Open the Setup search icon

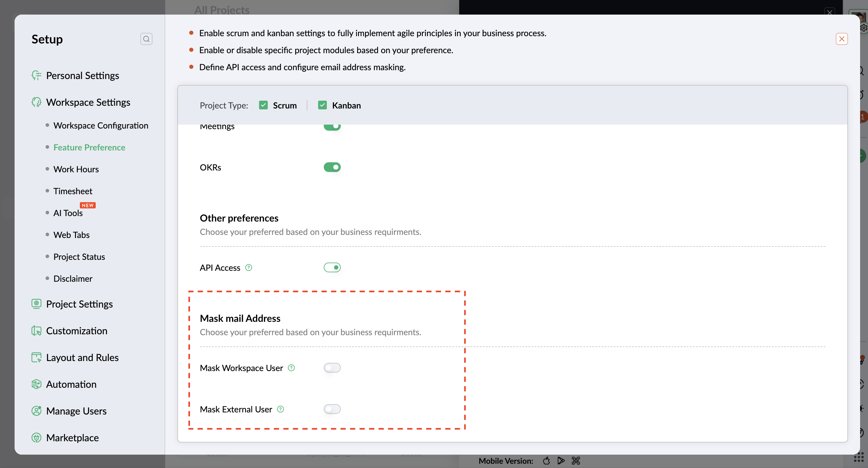click(x=146, y=39)
